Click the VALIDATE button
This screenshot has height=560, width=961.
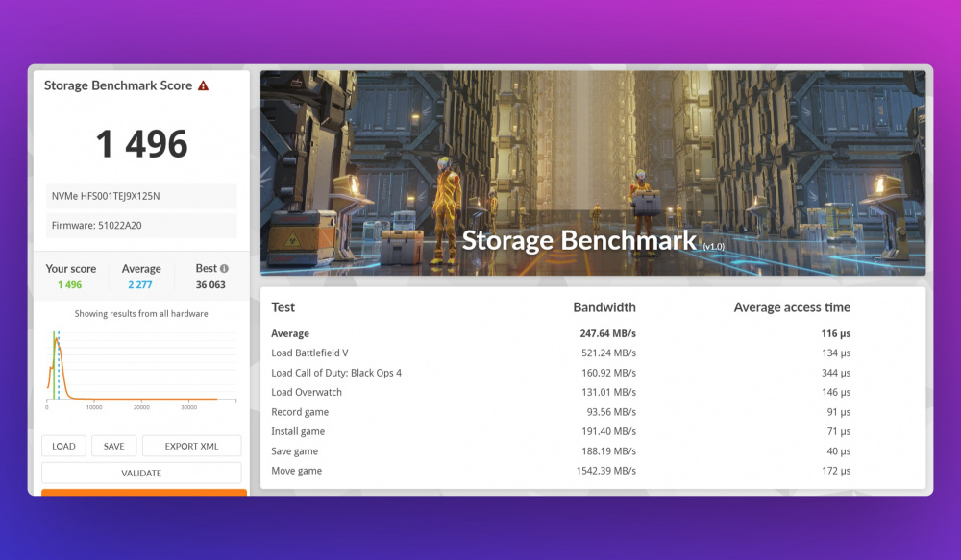(141, 473)
